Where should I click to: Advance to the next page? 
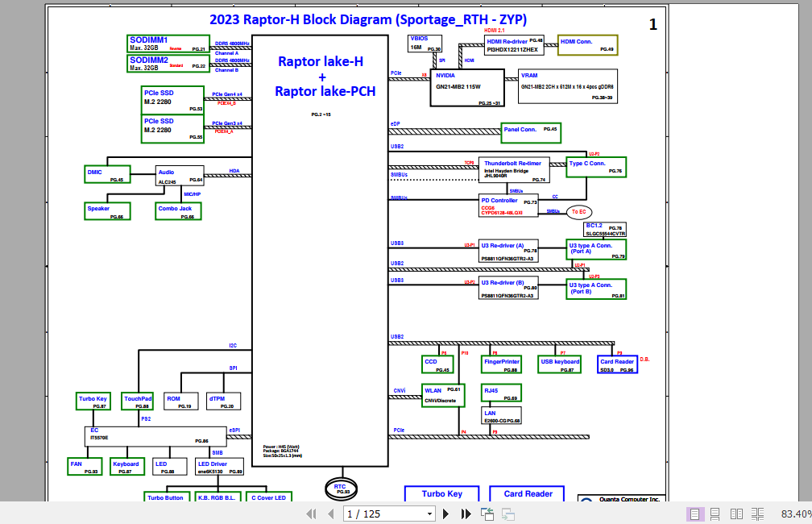(x=446, y=514)
